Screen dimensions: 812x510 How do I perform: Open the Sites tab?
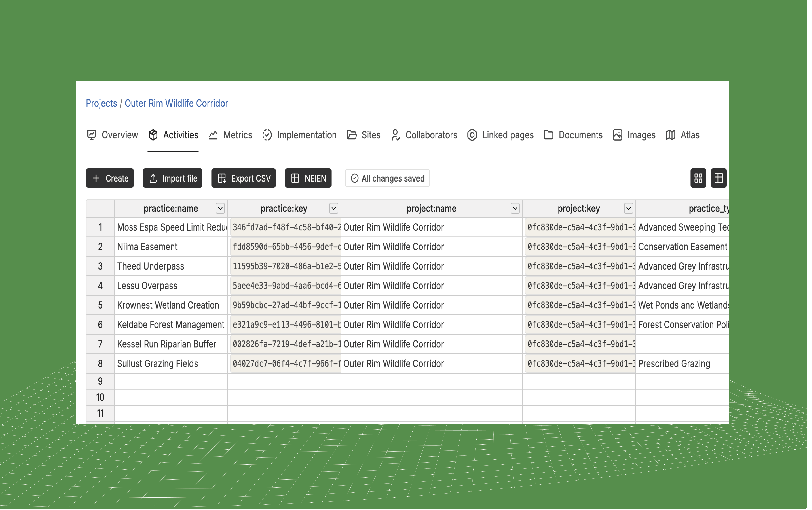click(x=364, y=135)
